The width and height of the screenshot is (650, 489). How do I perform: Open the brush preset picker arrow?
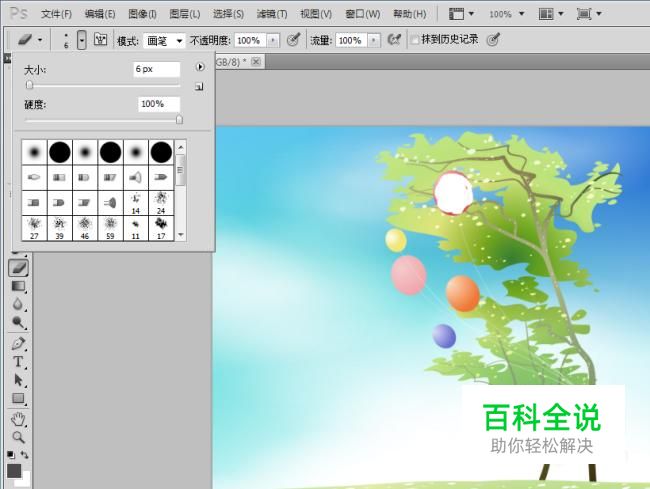82,40
